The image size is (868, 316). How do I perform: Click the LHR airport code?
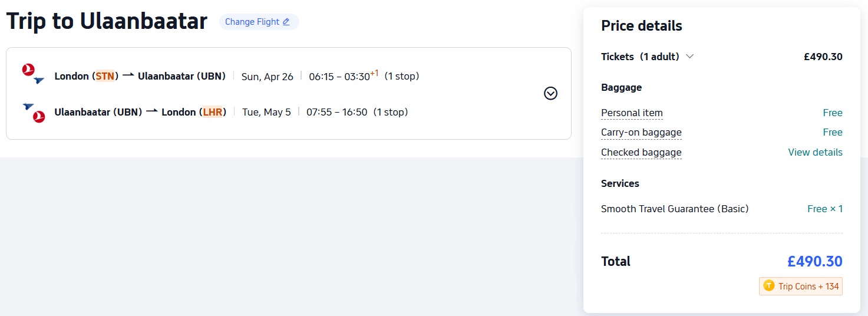(213, 112)
